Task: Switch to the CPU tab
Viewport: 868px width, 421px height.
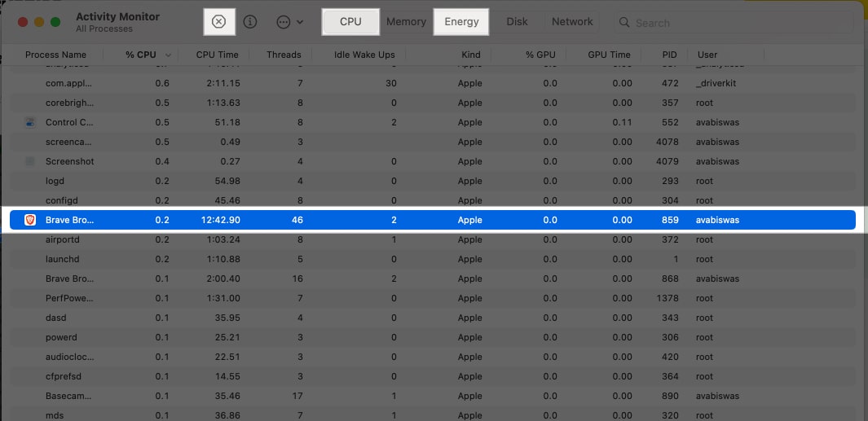Action: click(x=350, y=22)
